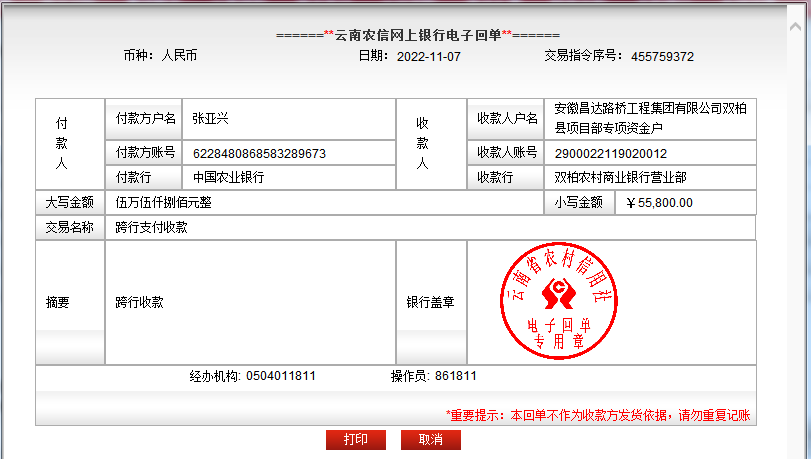The height and width of the screenshot is (459, 811).
Task: Click the handling agency code 0504011811
Action: click(280, 377)
